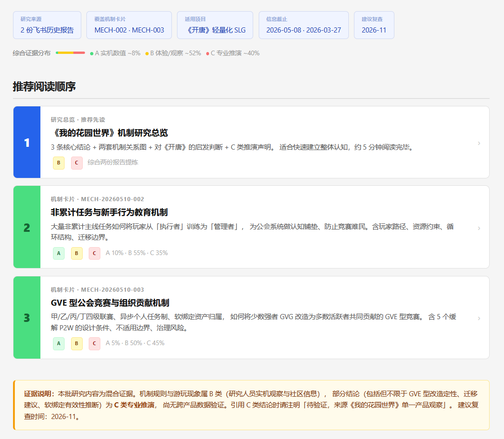
Task: Open the GVE 型公会竞赛与组织贡献机制 card title
Action: pos(110,303)
